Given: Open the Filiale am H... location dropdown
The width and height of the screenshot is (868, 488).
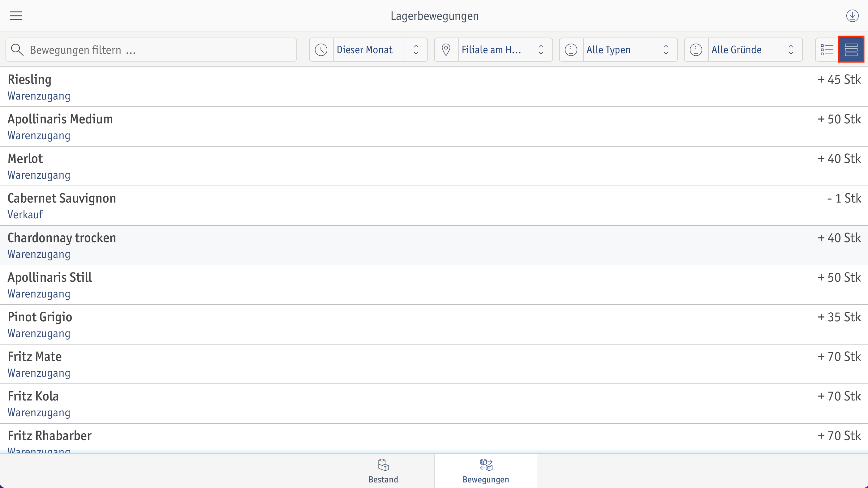Looking at the screenshot, I should pyautogui.click(x=493, y=50).
